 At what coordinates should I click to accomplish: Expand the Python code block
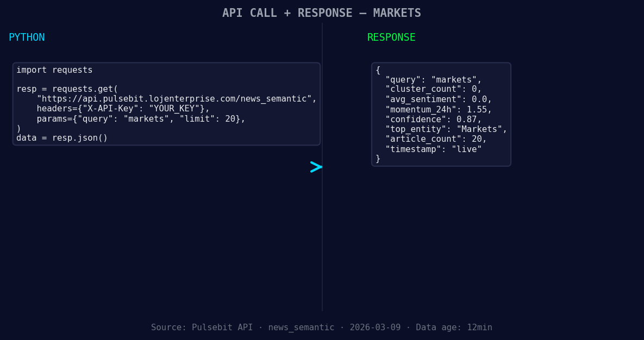166,104
